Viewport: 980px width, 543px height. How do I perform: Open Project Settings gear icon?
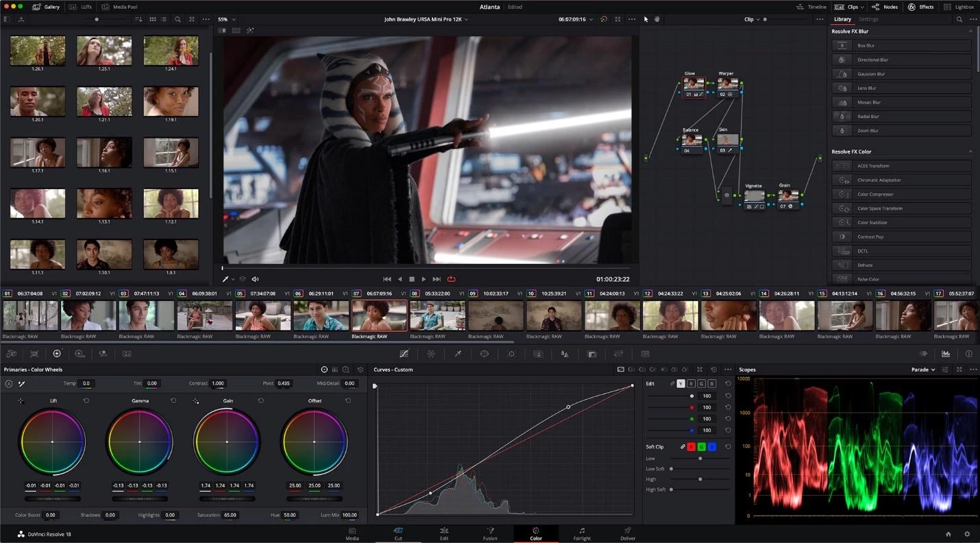tap(967, 534)
